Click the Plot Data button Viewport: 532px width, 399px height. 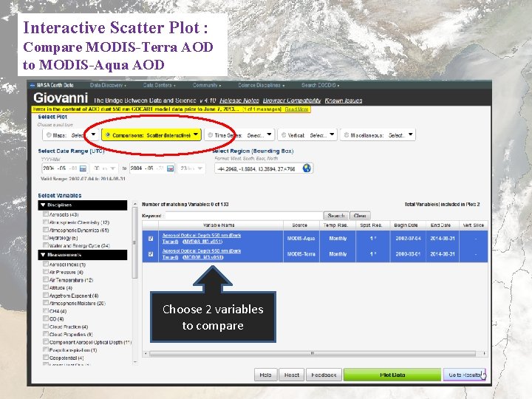coord(392,375)
